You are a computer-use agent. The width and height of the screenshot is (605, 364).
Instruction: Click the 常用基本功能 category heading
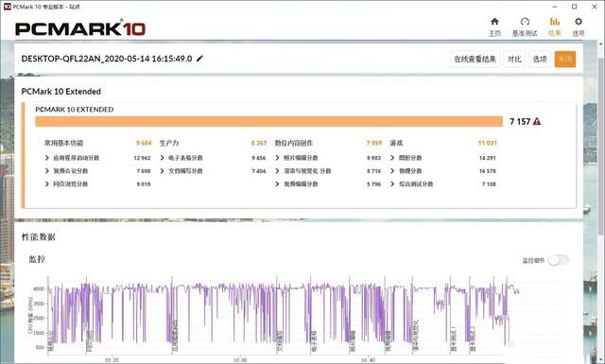coord(63,143)
